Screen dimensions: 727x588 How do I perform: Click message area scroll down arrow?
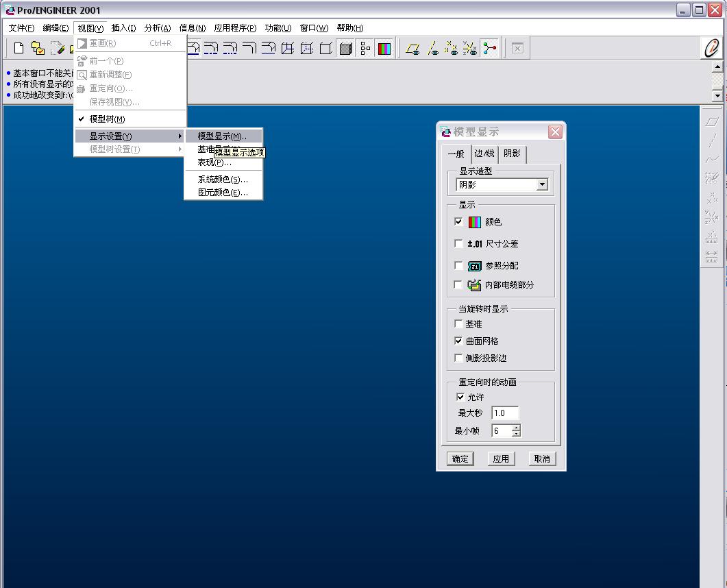717,96
